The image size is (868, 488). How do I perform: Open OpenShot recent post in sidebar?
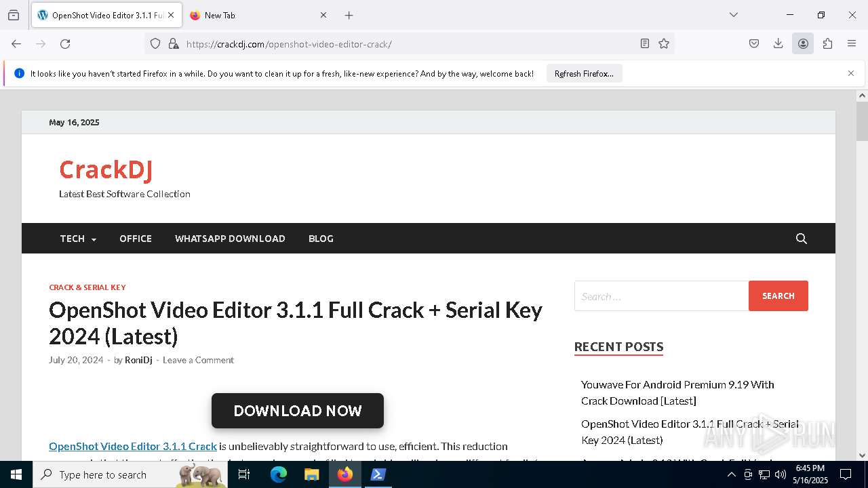pyautogui.click(x=690, y=432)
